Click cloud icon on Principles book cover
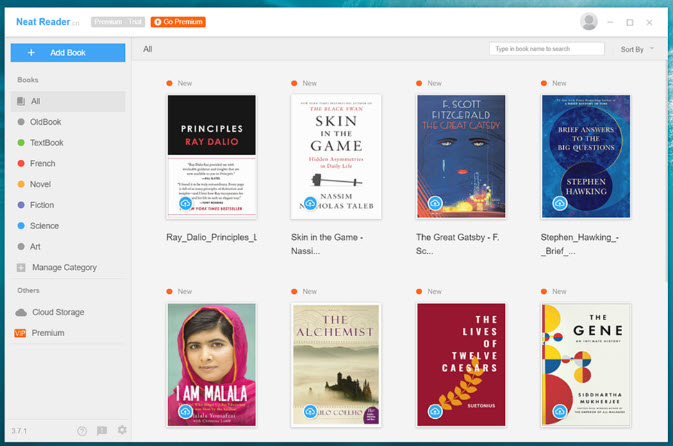 pos(185,203)
